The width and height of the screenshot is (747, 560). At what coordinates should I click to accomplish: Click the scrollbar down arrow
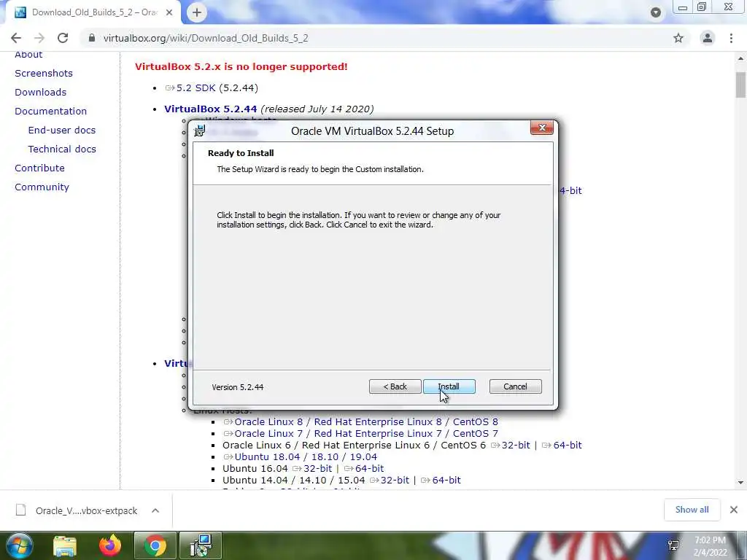(x=741, y=483)
